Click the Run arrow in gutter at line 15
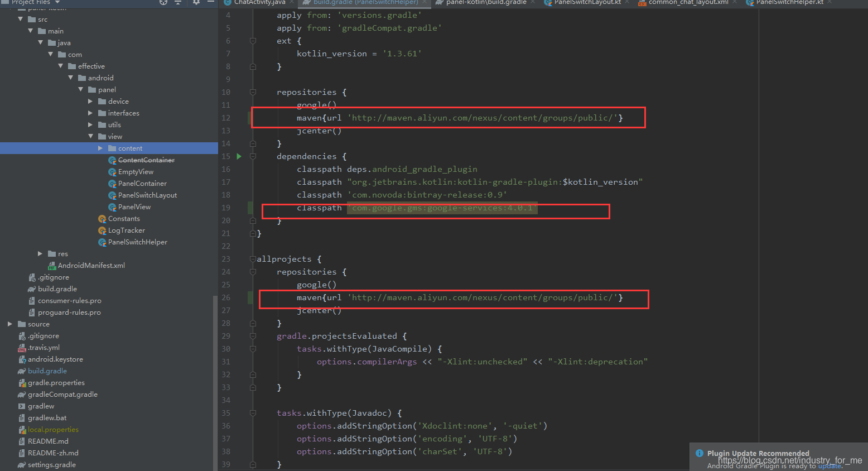The width and height of the screenshot is (868, 471). click(x=239, y=156)
